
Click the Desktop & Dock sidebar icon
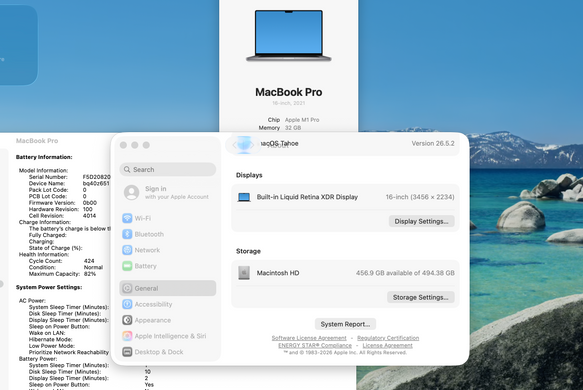point(127,352)
